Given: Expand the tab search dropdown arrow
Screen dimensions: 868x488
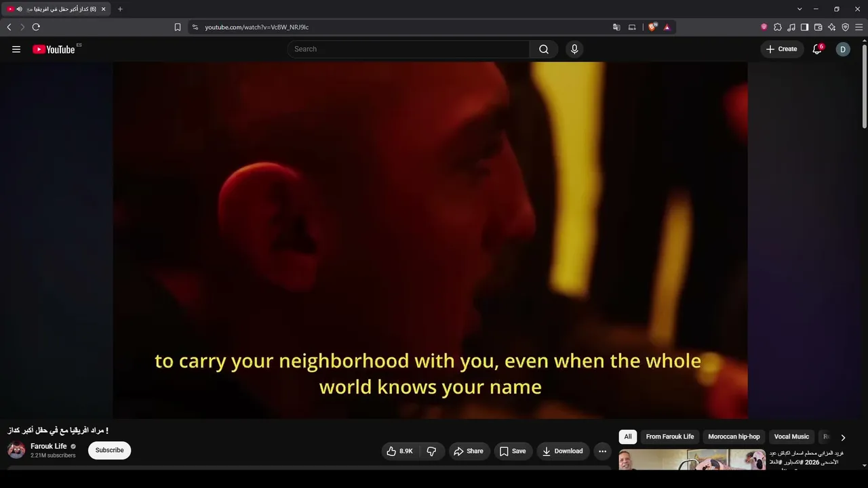Looking at the screenshot, I should point(800,9).
